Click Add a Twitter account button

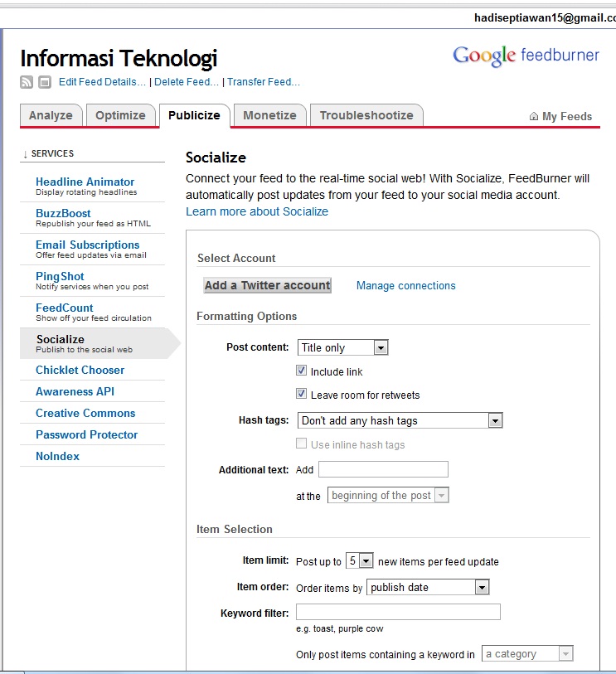pyautogui.click(x=267, y=285)
